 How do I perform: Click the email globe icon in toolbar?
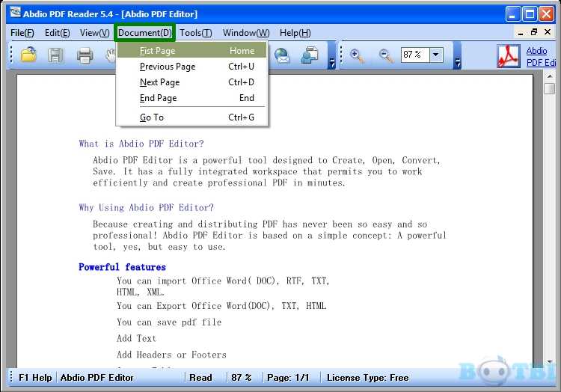[x=282, y=55]
